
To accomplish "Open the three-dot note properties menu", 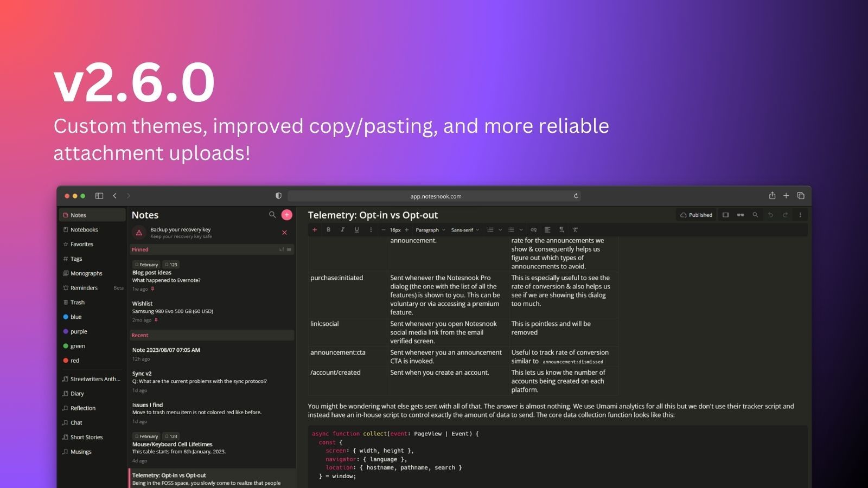I will pyautogui.click(x=800, y=215).
